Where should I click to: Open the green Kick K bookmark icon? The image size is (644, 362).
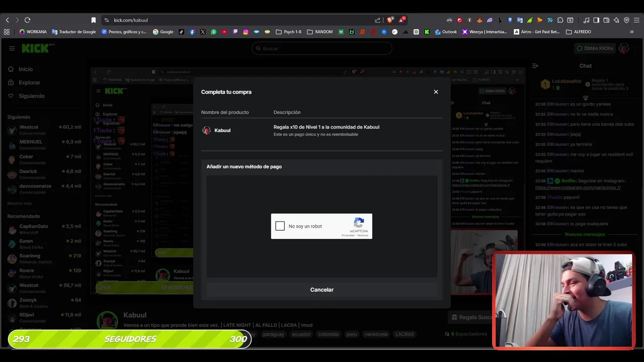pos(427,32)
